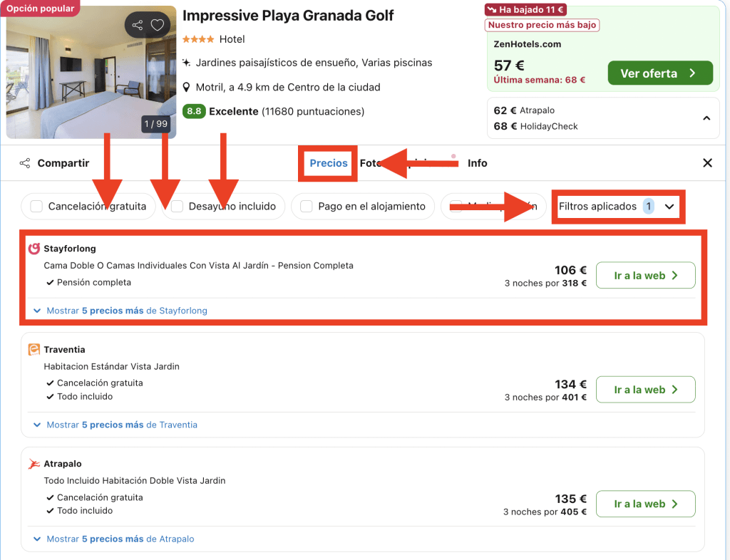Enable the Cancelación gratuita checkbox
Image resolution: width=730 pixels, height=560 pixels.
pos(36,207)
